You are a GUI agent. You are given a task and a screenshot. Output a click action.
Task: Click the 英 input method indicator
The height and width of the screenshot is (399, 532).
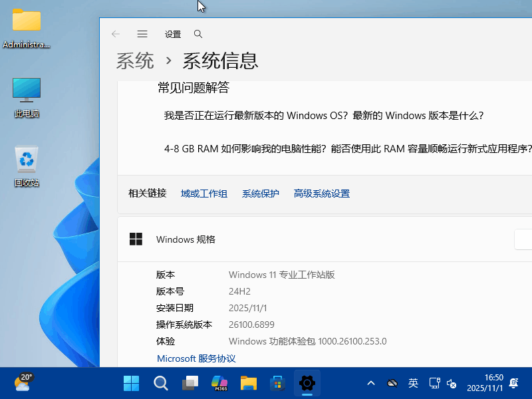point(413,383)
